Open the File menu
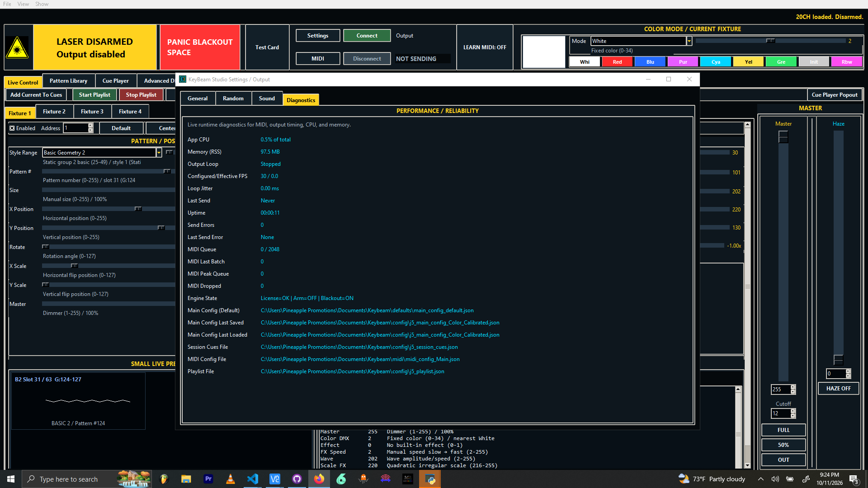The width and height of the screenshot is (868, 488). click(x=7, y=4)
